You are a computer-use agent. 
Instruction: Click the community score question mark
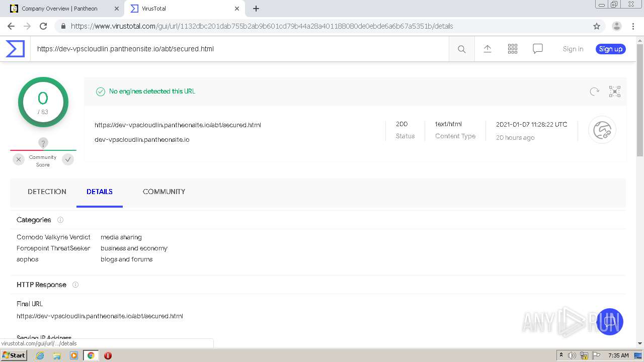tap(43, 143)
